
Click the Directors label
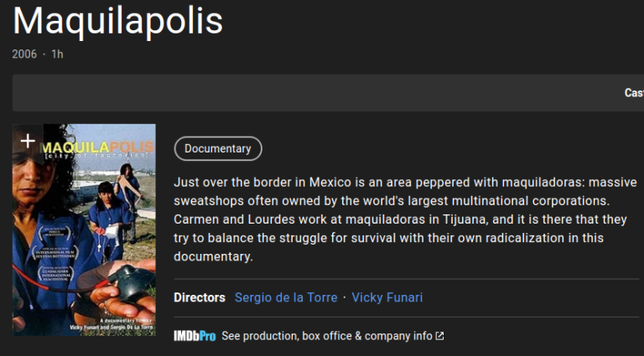pyautogui.click(x=200, y=297)
